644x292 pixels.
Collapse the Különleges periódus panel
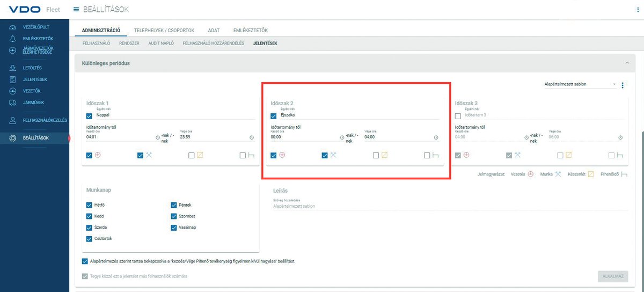tap(626, 63)
